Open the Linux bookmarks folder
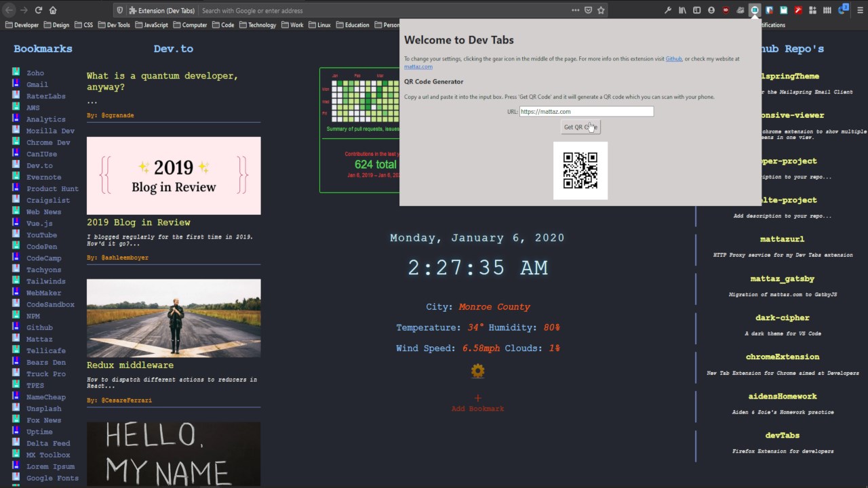868x488 pixels. [319, 25]
